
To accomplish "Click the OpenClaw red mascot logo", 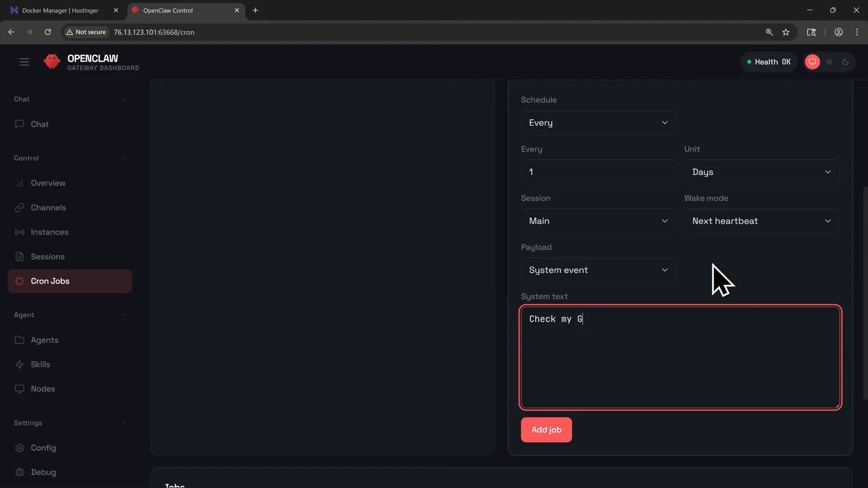I will 52,62.
